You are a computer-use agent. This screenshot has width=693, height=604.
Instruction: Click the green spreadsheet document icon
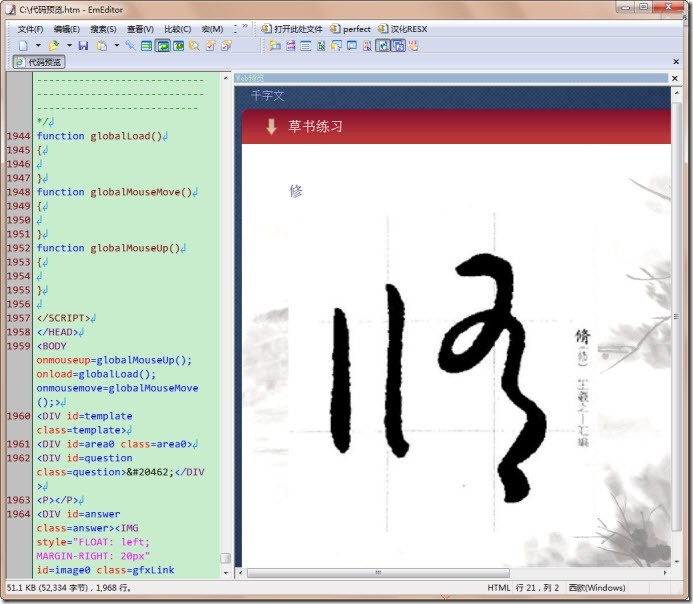[x=321, y=46]
